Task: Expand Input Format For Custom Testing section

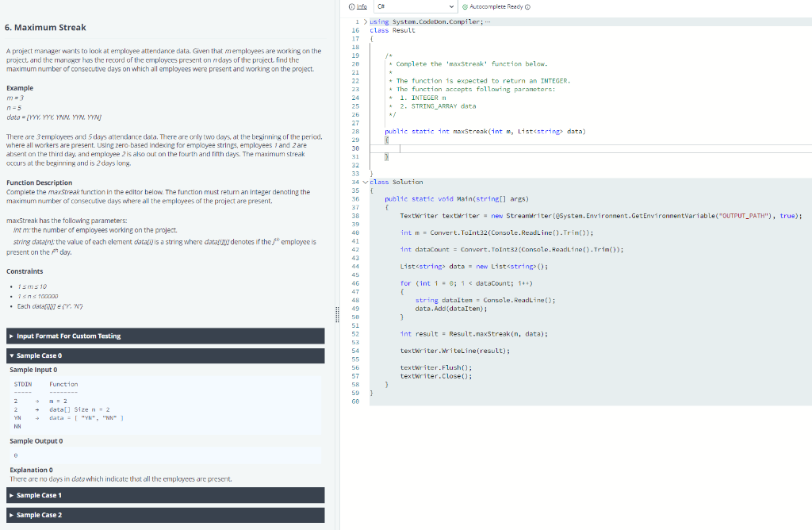Action: 166,336
